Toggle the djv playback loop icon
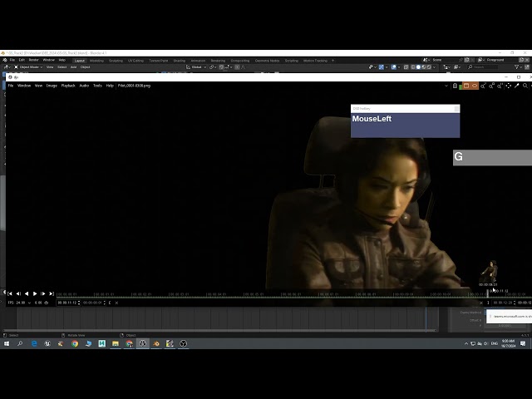 pos(47,303)
